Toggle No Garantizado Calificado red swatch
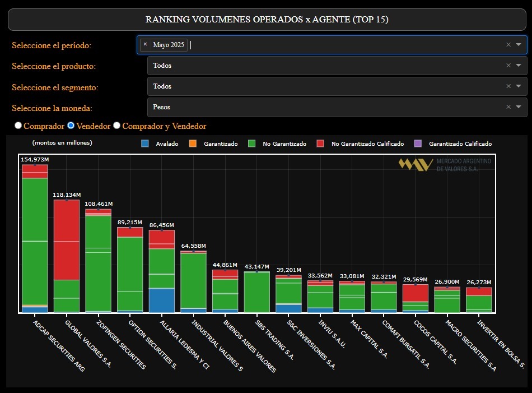The height and width of the screenshot is (393, 532). pyautogui.click(x=320, y=144)
